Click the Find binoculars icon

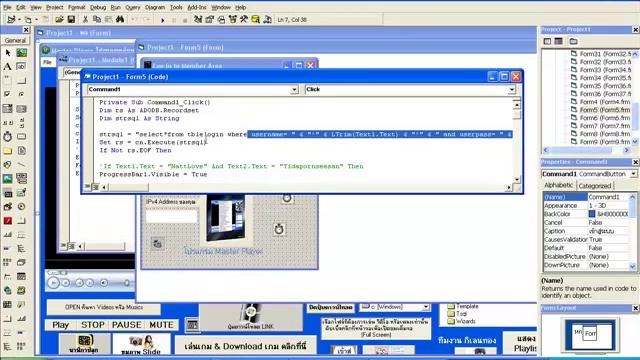pos(120,19)
